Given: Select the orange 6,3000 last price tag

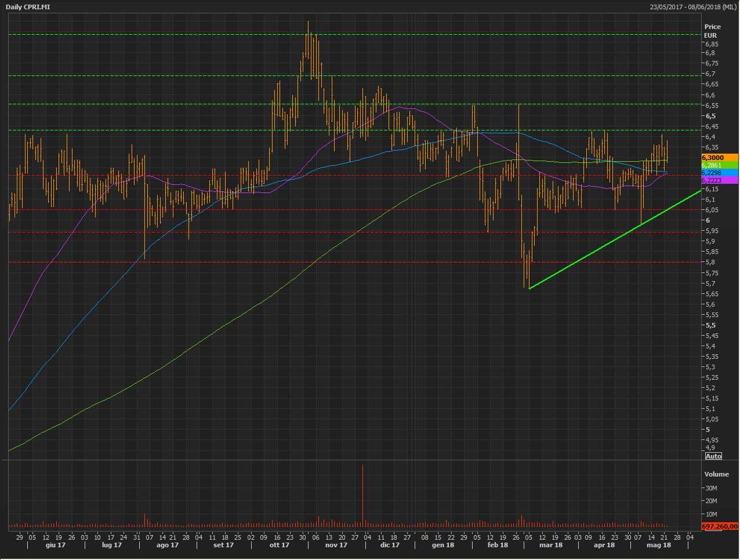Looking at the screenshot, I should coord(719,158).
